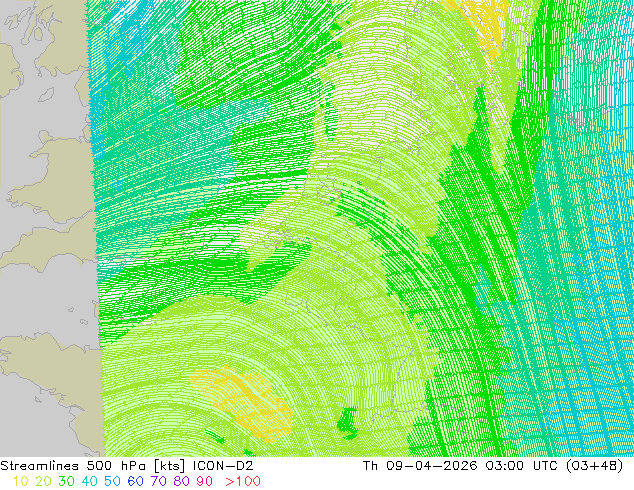Image resolution: width=634 pixels, height=490 pixels.
Task: Click the magenta '90' legend value
Action: point(204,482)
